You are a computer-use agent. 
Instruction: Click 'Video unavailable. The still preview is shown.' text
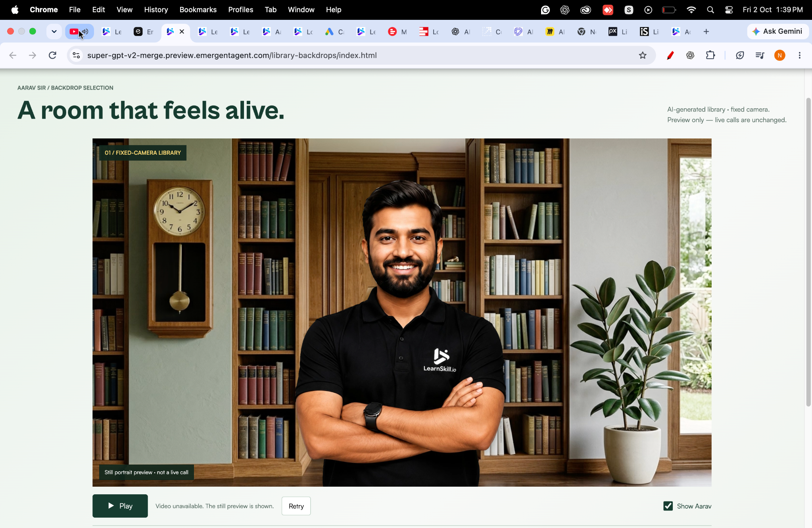point(215,506)
